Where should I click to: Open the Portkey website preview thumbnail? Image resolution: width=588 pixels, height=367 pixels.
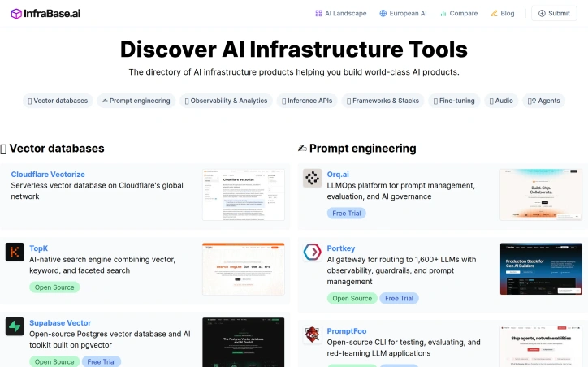coord(541,269)
